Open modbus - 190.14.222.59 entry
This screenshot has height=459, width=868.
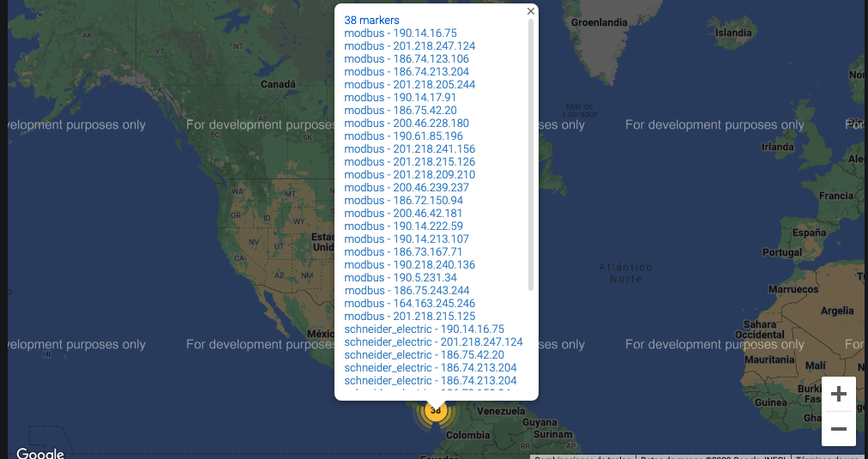tap(404, 226)
